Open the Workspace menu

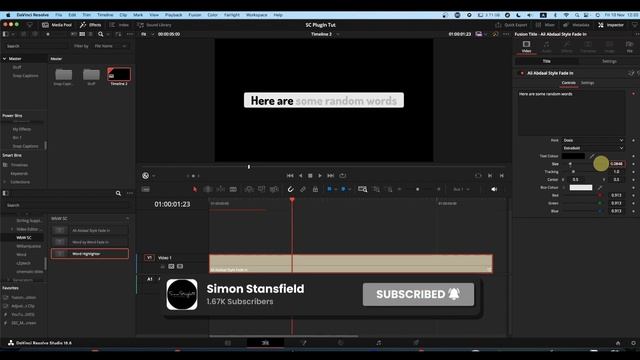[x=256, y=15]
